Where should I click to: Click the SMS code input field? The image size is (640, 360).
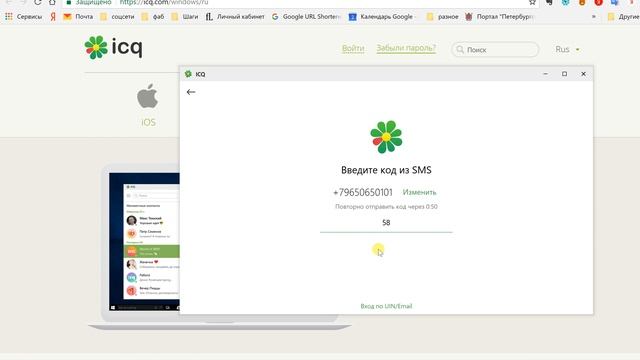click(x=386, y=223)
